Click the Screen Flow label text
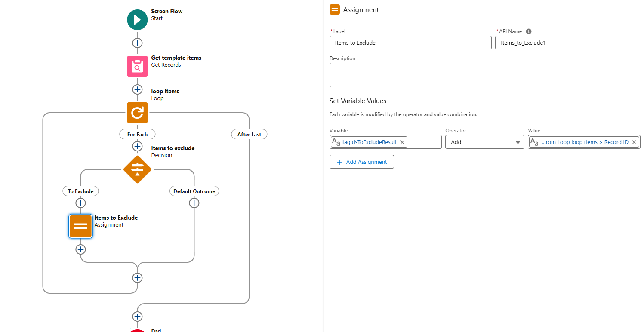 pos(167,11)
